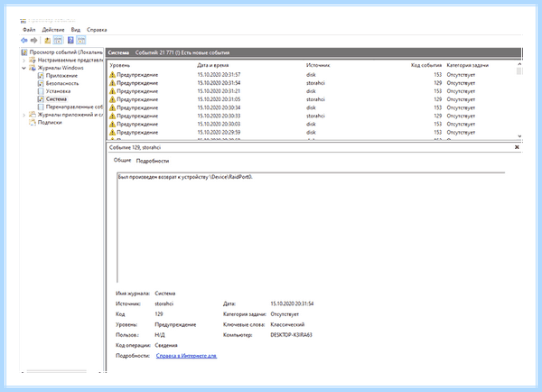Image resolution: width=542 pixels, height=392 pixels.
Task: Click warning icon of 20:30:33 storahci event
Action: click(x=112, y=116)
